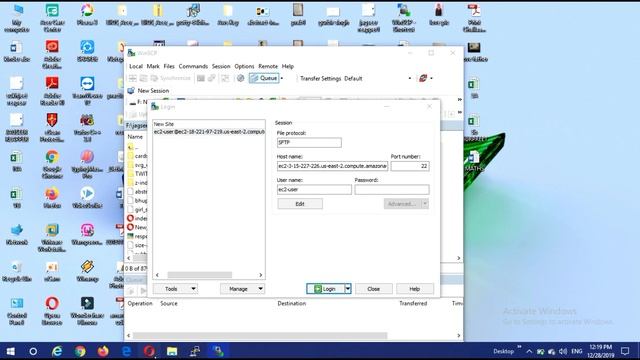The width and height of the screenshot is (640, 360).
Task: Click the site list scroll left arrow
Action: [157, 275]
